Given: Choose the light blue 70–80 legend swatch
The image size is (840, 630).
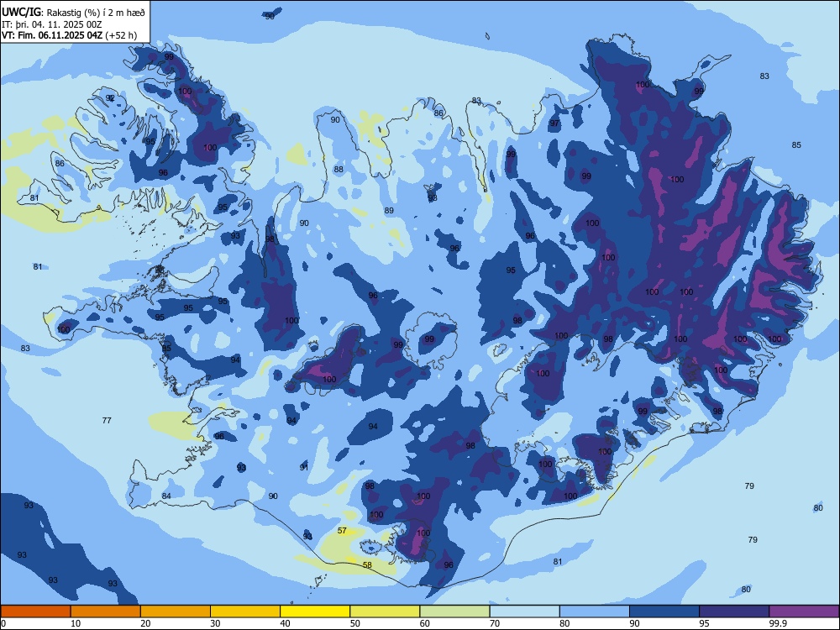Looking at the screenshot, I should 524,612.
